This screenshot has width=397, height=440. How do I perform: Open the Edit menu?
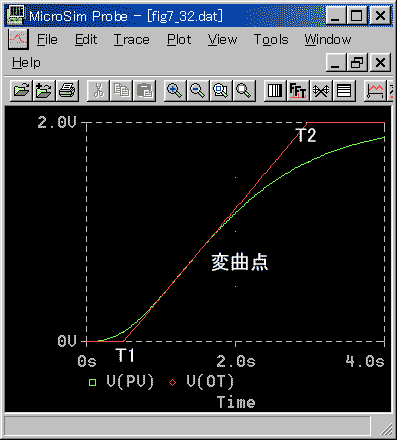(x=86, y=40)
